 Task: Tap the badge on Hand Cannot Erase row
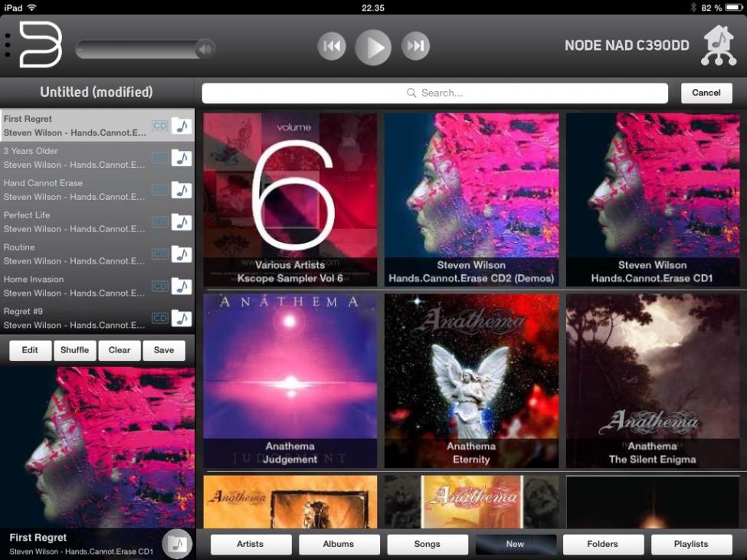coord(160,190)
